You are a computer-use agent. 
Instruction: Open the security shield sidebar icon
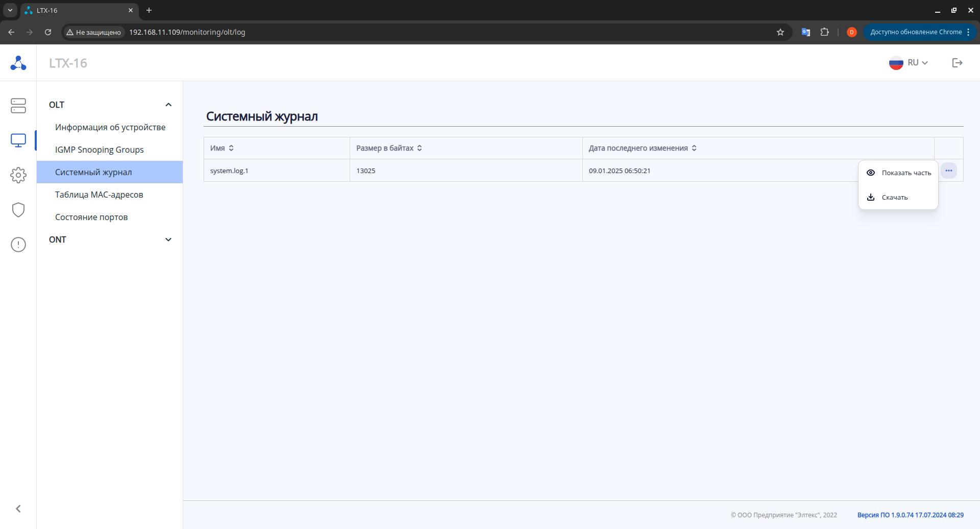point(18,210)
